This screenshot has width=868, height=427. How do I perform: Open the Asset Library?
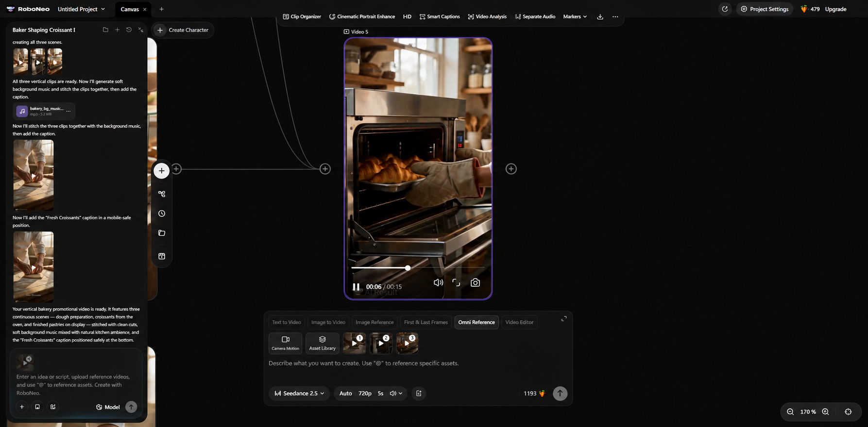click(x=322, y=343)
